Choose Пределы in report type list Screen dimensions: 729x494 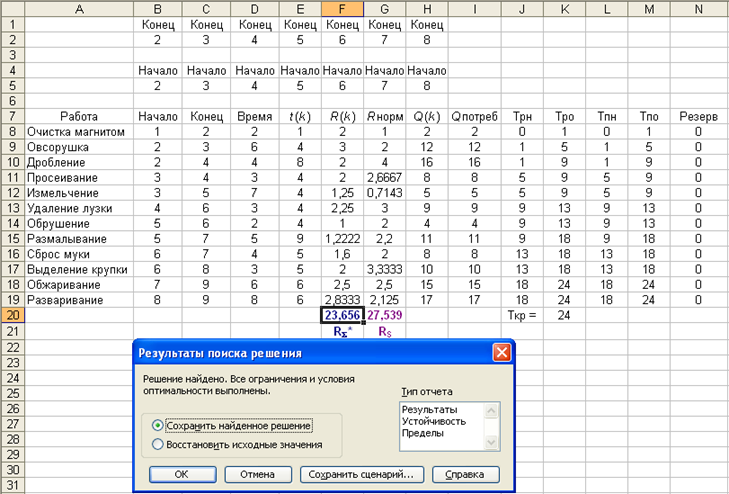[422, 433]
